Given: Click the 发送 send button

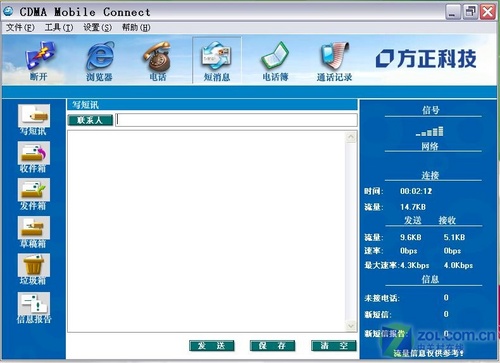Looking at the screenshot, I should click(x=212, y=346).
